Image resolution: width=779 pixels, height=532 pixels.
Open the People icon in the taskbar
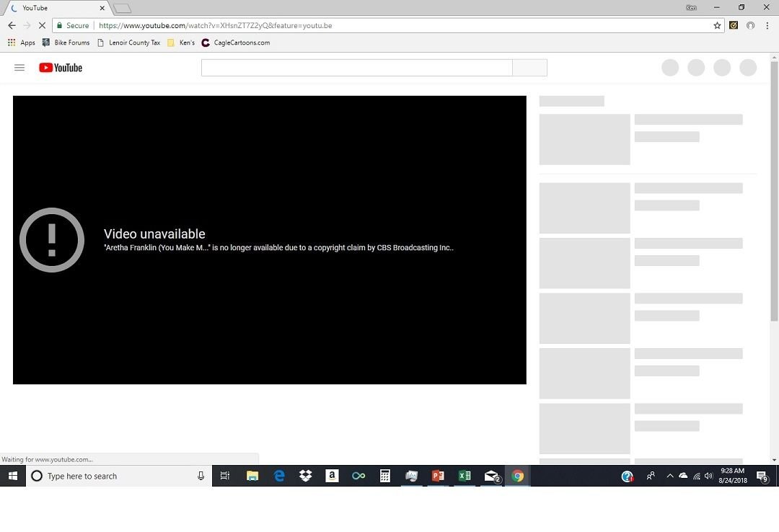[651, 476]
